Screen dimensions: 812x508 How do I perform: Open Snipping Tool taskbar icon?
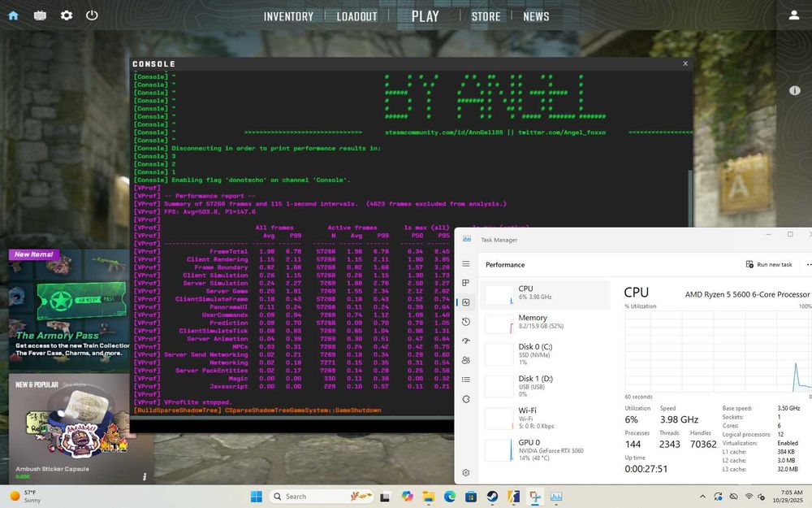point(535,497)
